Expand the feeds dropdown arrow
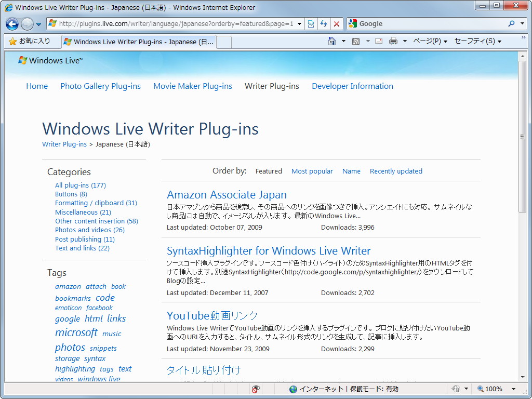This screenshot has width=532, height=399. click(x=368, y=41)
